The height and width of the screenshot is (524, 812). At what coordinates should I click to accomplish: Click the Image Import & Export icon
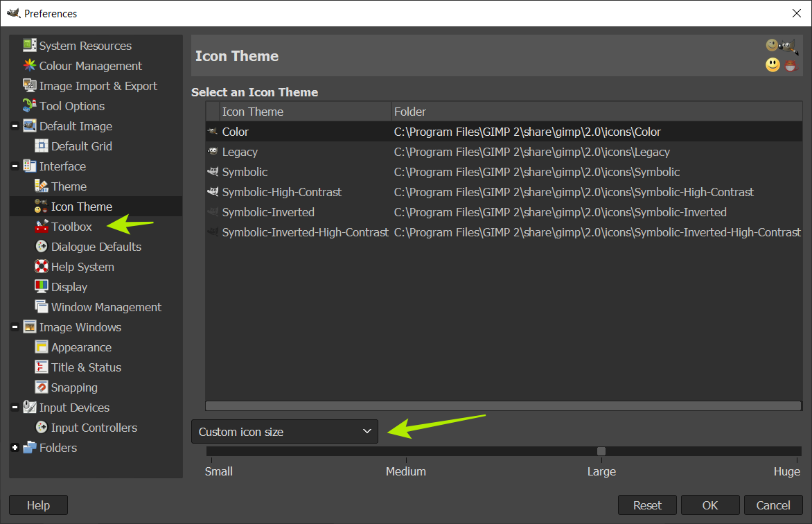(30, 85)
